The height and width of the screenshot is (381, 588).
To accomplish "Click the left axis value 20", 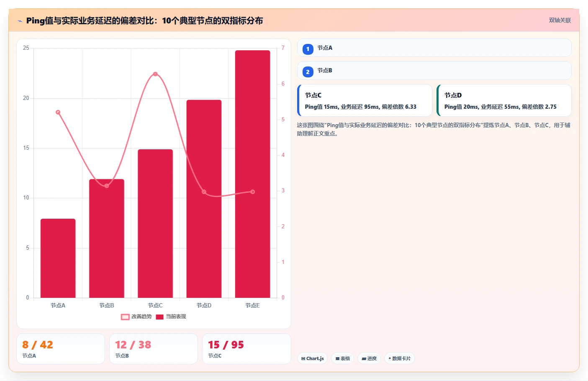I will coord(26,98).
